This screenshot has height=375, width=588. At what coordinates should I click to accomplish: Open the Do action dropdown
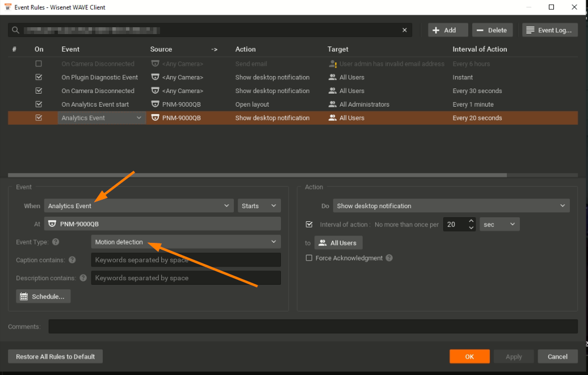(451, 206)
